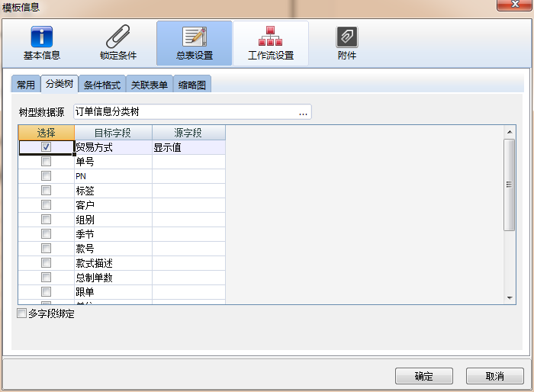This screenshot has height=392, width=534.
Task: Click the 总表设置 notepad icon
Action: [194, 37]
